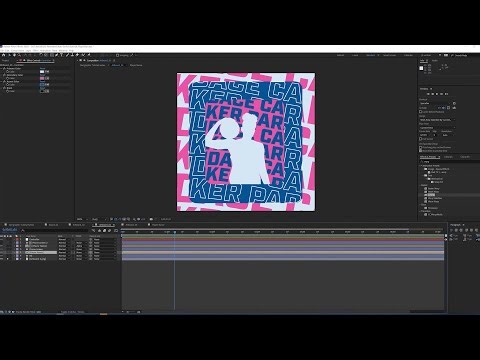Open the Edit menu
Image resolution: width=480 pixels, height=360 pixels.
click(x=7, y=50)
